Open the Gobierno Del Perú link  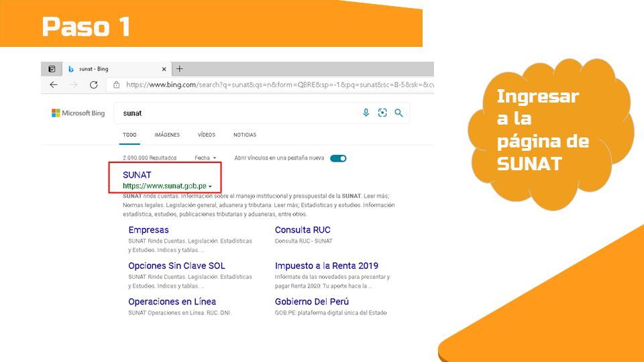coord(312,302)
